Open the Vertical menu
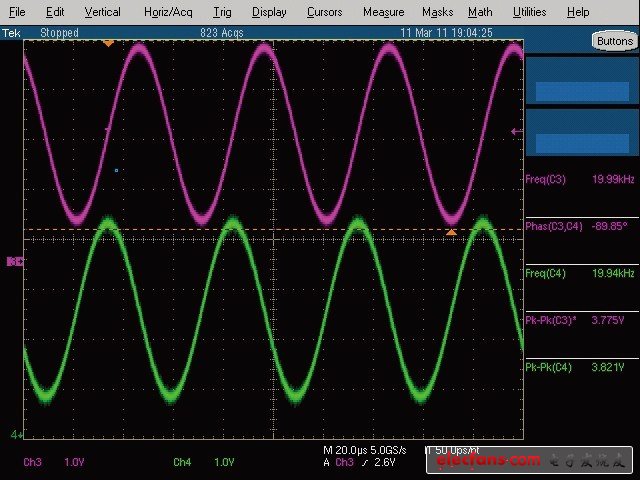 [102, 12]
